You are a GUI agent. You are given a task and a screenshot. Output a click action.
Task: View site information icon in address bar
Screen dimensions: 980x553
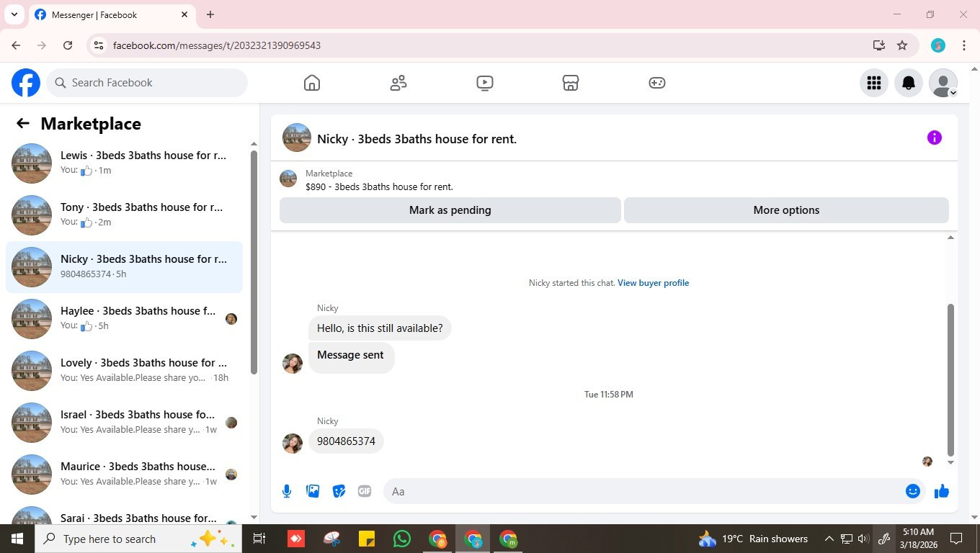[99, 45]
